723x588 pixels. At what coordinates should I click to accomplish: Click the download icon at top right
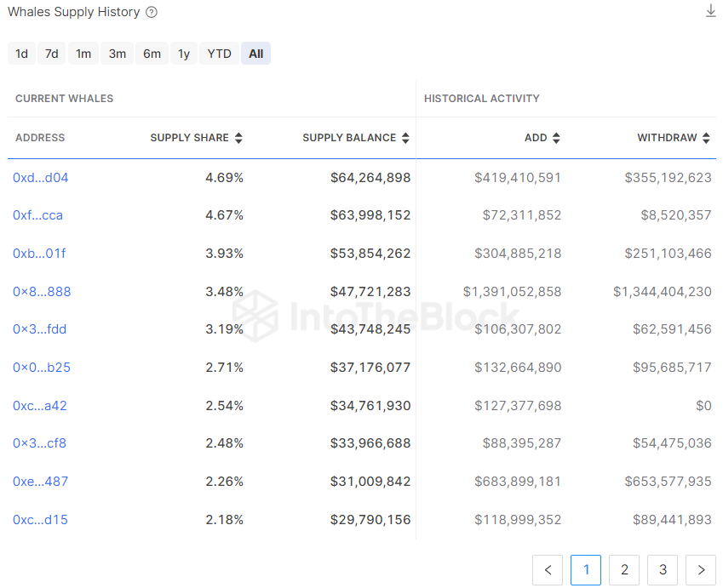tap(711, 11)
